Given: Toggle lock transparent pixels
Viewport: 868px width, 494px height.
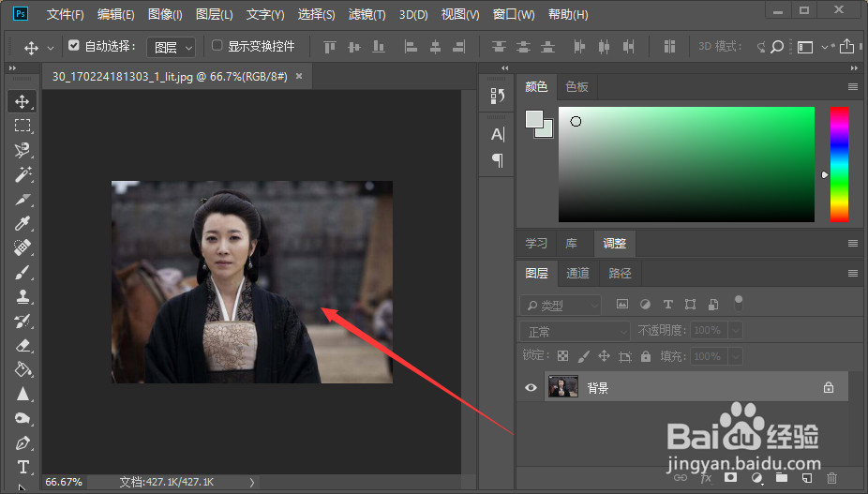Looking at the screenshot, I should click(x=563, y=356).
